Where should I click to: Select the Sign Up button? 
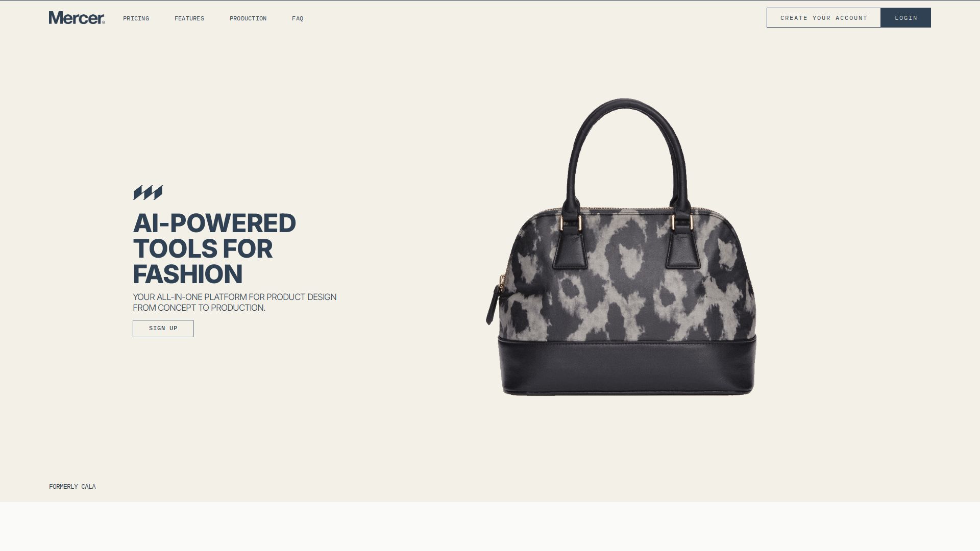pyautogui.click(x=163, y=329)
